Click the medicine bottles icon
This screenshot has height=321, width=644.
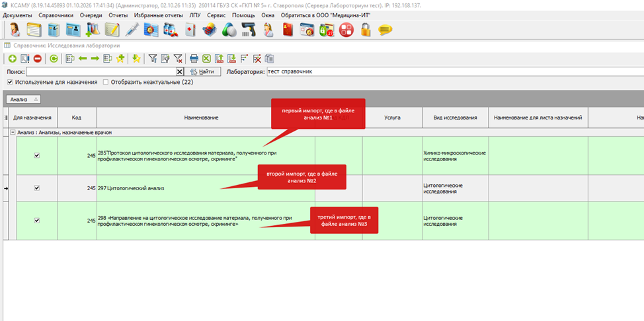tap(171, 30)
